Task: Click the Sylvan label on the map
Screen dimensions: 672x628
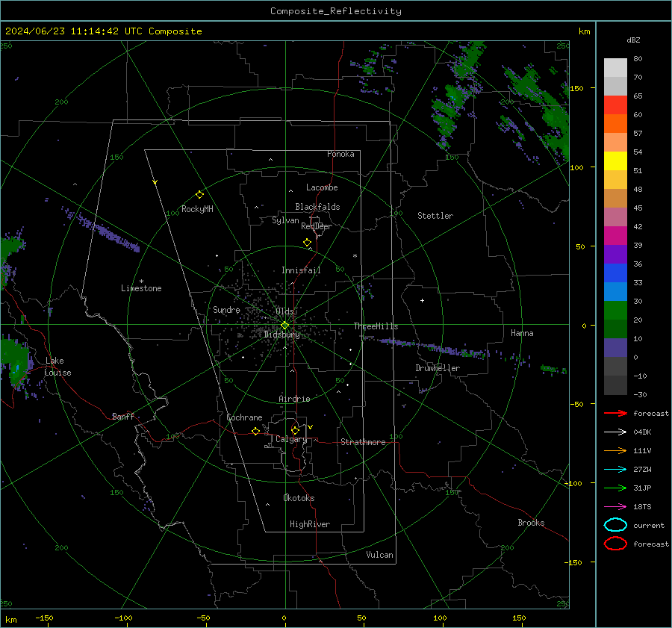Action: 285,220
